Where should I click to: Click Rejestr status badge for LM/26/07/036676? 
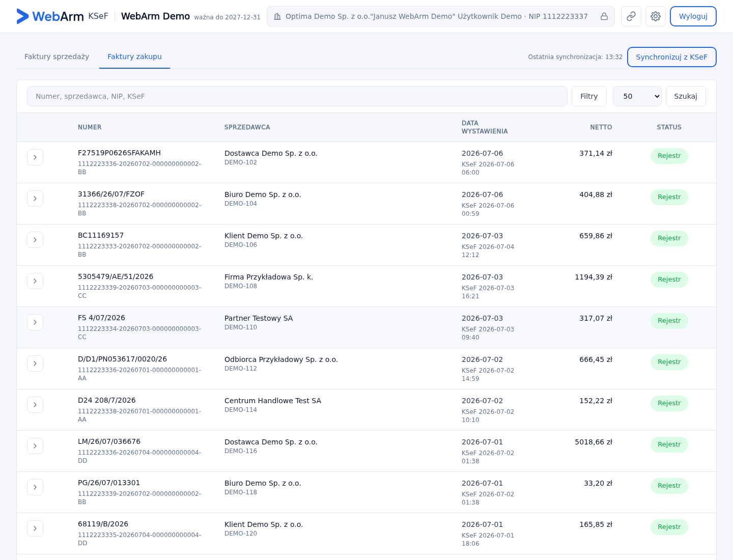coord(669,444)
